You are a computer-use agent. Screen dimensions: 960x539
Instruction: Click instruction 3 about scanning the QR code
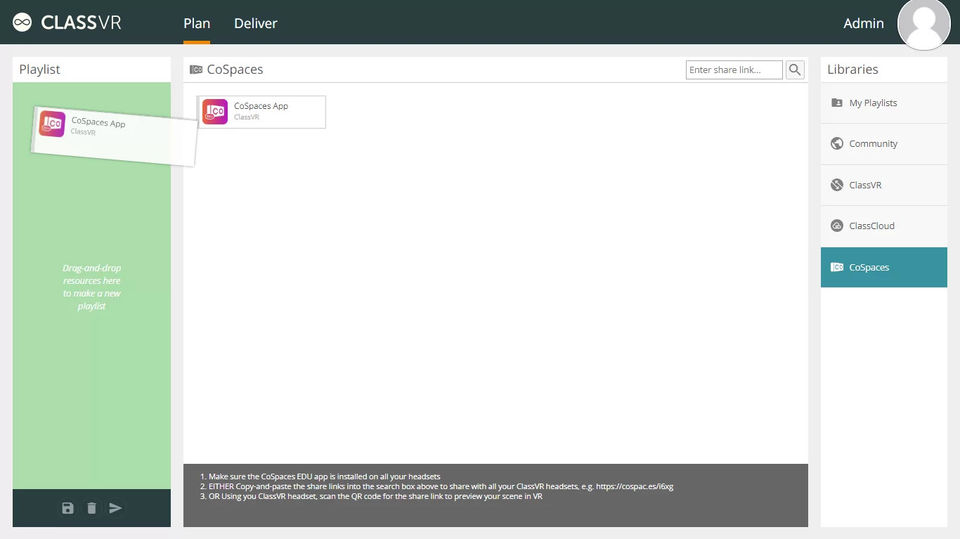click(371, 496)
